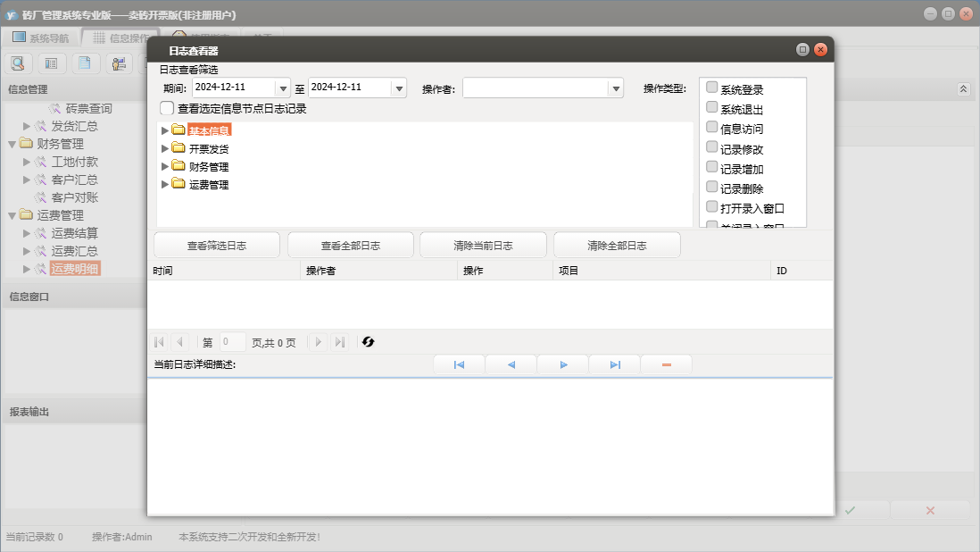Click the red minus delete record button
980x552 pixels.
click(666, 364)
